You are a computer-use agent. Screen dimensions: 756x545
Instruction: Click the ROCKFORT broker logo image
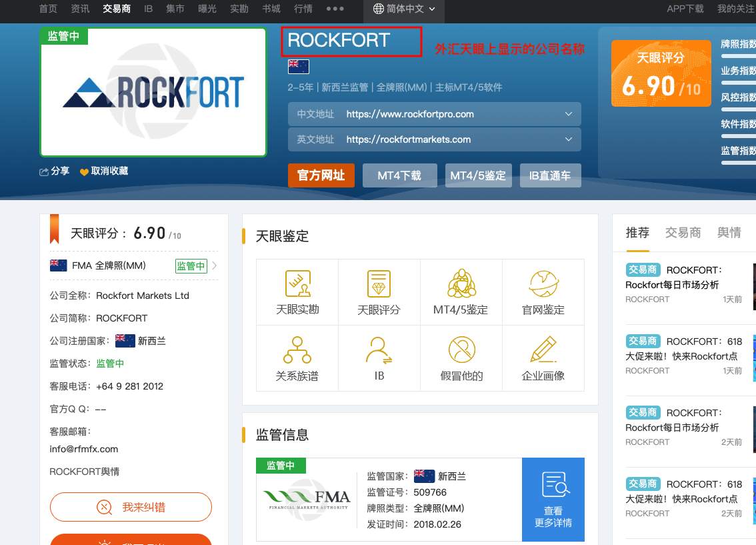click(153, 92)
